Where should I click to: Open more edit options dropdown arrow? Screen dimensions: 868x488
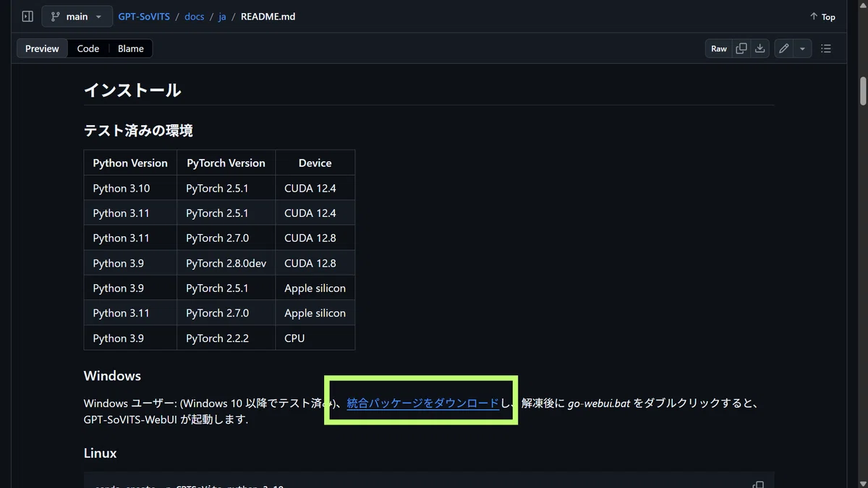click(802, 48)
